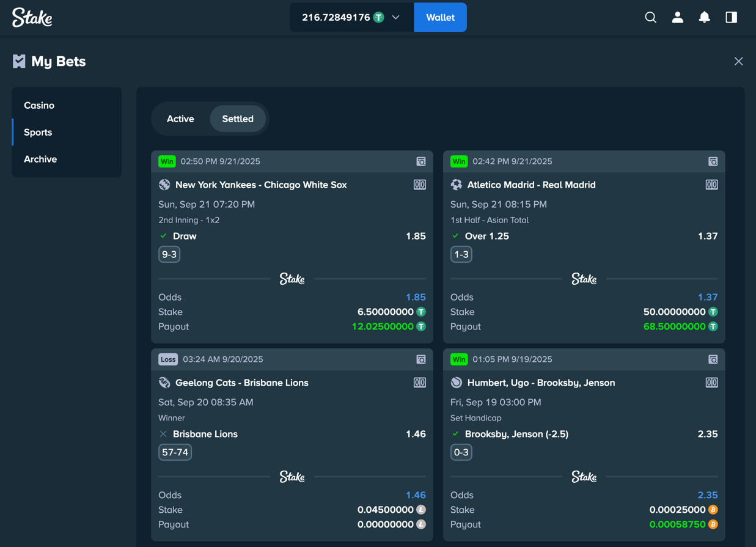The width and height of the screenshot is (756, 547).
Task: Open New York Yankees - Chicago White Sox match
Action: [261, 185]
